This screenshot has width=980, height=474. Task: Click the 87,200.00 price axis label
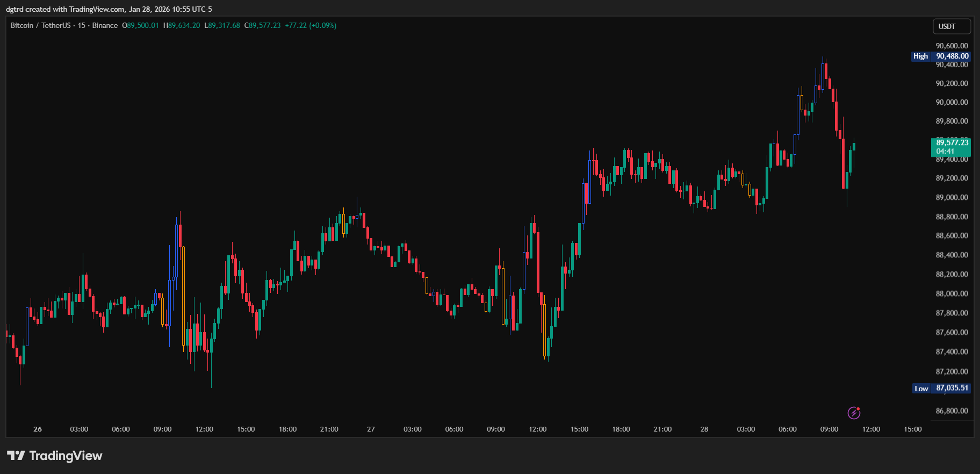coord(952,371)
